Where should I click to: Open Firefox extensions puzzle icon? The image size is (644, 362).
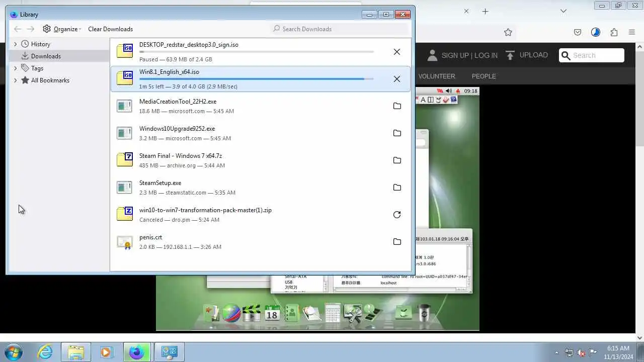pos(614,32)
